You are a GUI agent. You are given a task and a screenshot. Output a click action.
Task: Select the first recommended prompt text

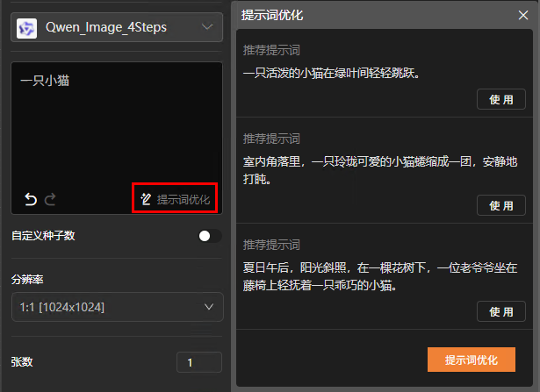(x=331, y=74)
